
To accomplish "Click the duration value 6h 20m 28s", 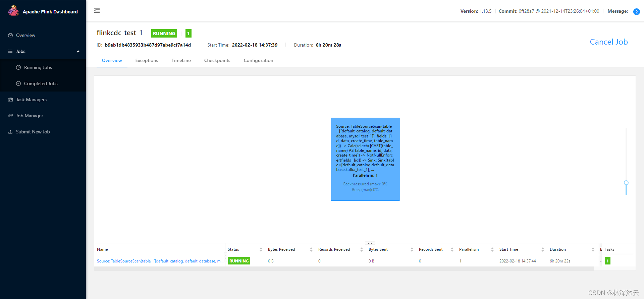I will pos(328,45).
